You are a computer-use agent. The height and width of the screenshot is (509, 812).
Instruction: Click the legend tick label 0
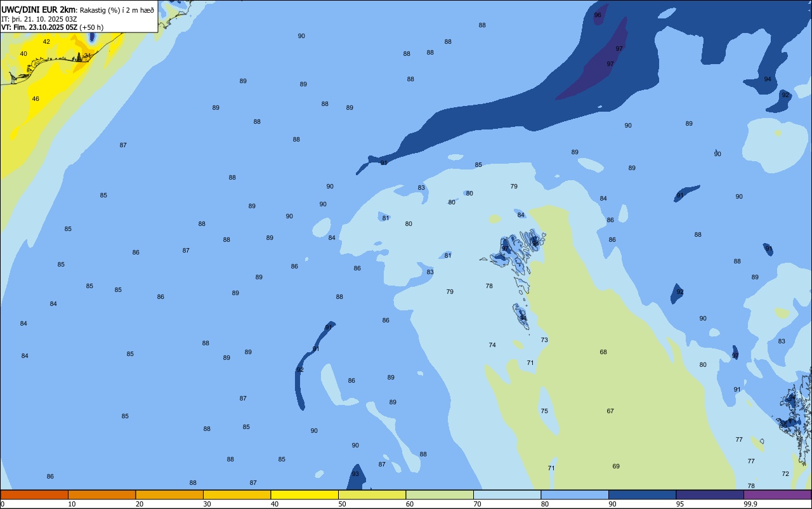point(3,504)
